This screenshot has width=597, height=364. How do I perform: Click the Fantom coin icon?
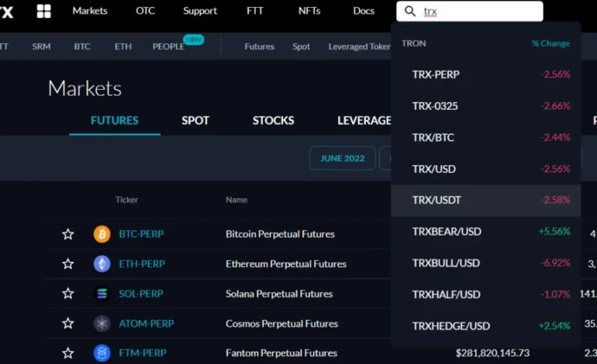102,353
